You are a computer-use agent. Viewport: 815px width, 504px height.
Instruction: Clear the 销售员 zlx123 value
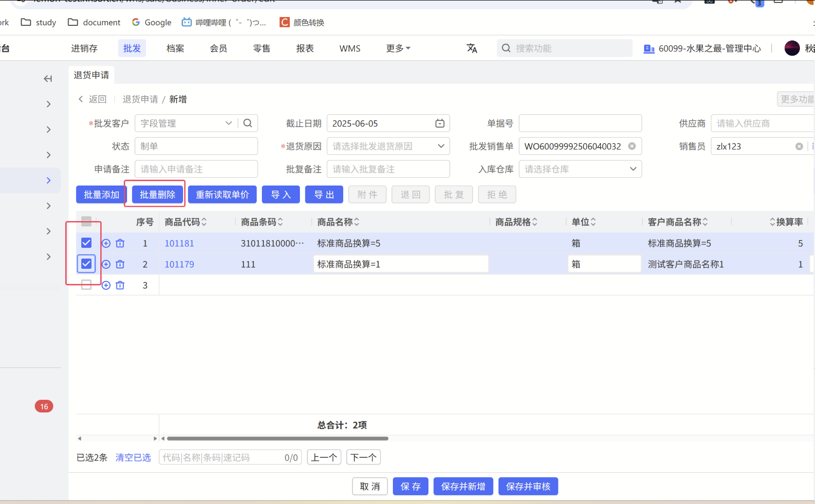coord(799,146)
